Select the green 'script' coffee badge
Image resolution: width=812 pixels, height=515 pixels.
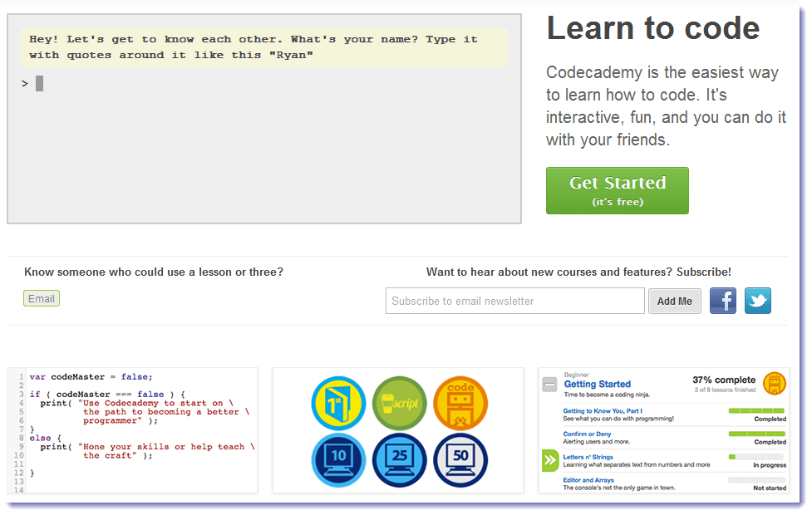pyautogui.click(x=399, y=404)
